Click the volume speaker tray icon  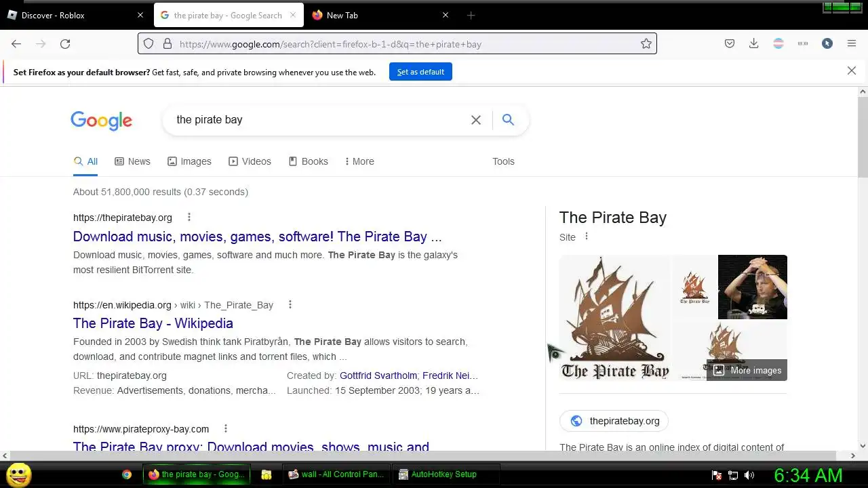pyautogui.click(x=749, y=475)
